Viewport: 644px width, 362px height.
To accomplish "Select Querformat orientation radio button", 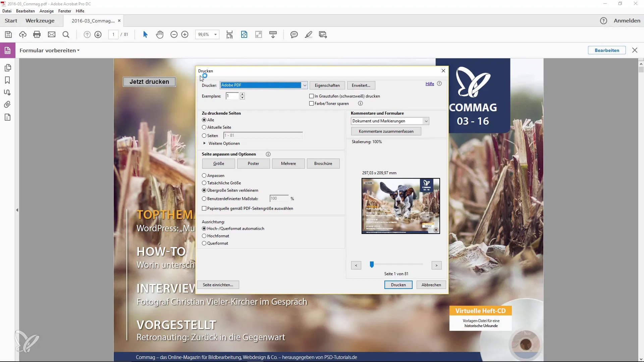I will point(204,243).
